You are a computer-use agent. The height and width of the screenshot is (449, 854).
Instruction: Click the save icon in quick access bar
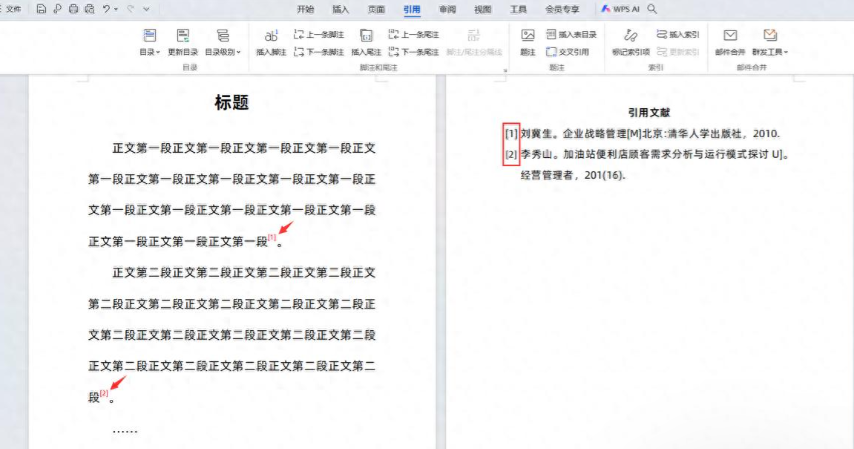[41, 9]
